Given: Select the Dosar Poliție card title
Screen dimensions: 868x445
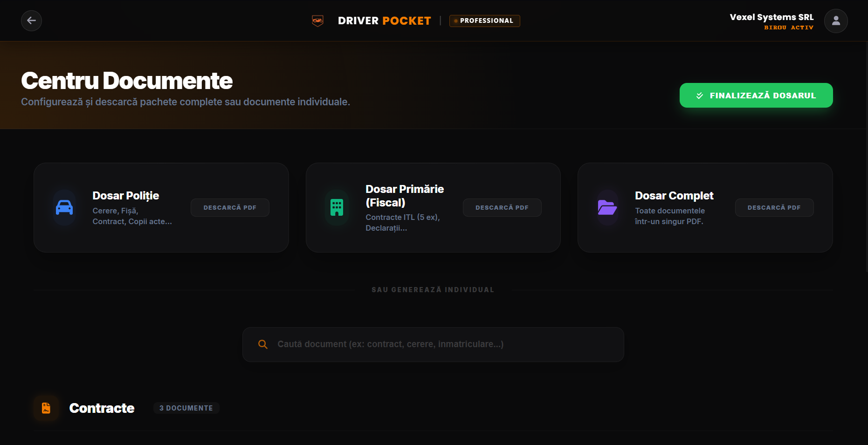Looking at the screenshot, I should pyautogui.click(x=126, y=196).
